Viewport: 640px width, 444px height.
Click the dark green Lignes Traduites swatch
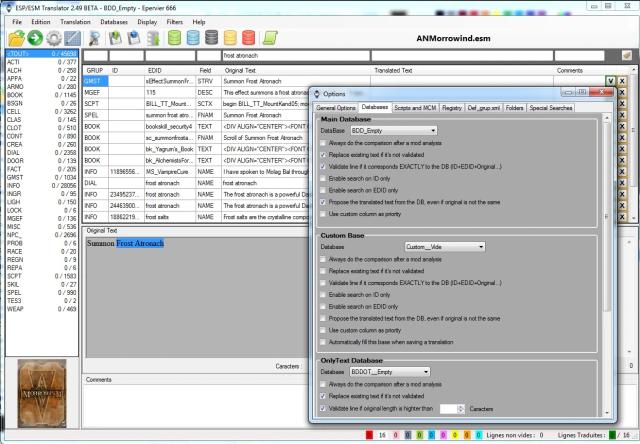pos(612,435)
